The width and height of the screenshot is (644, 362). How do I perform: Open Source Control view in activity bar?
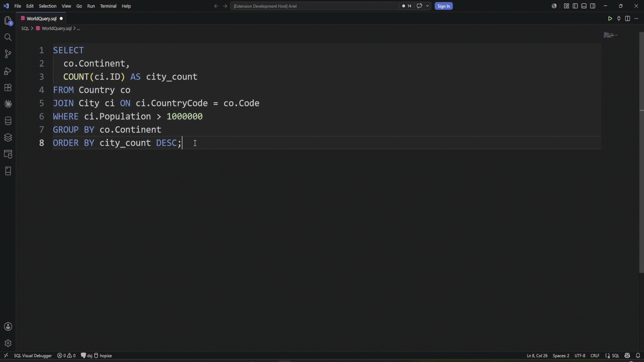click(8, 54)
